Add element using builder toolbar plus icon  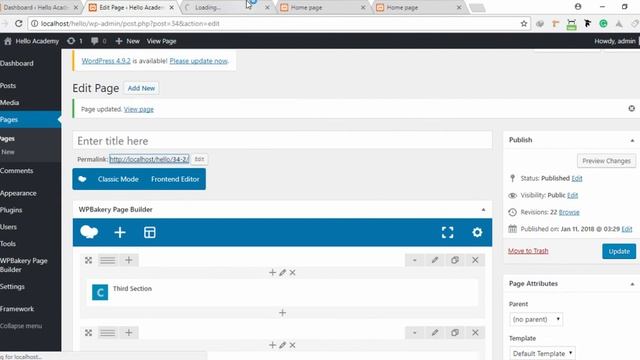pos(120,232)
